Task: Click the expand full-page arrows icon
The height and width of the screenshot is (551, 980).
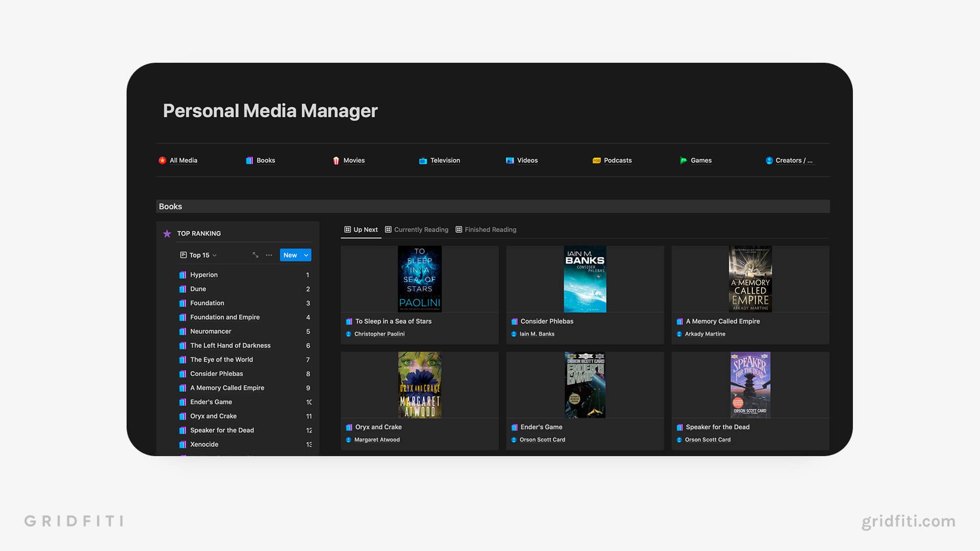Action: coord(255,255)
